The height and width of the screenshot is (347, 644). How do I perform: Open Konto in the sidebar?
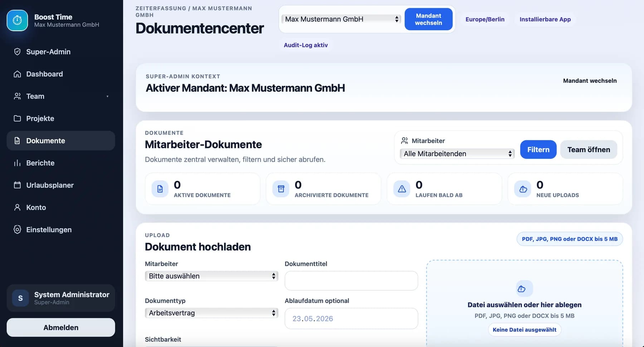coord(61,207)
